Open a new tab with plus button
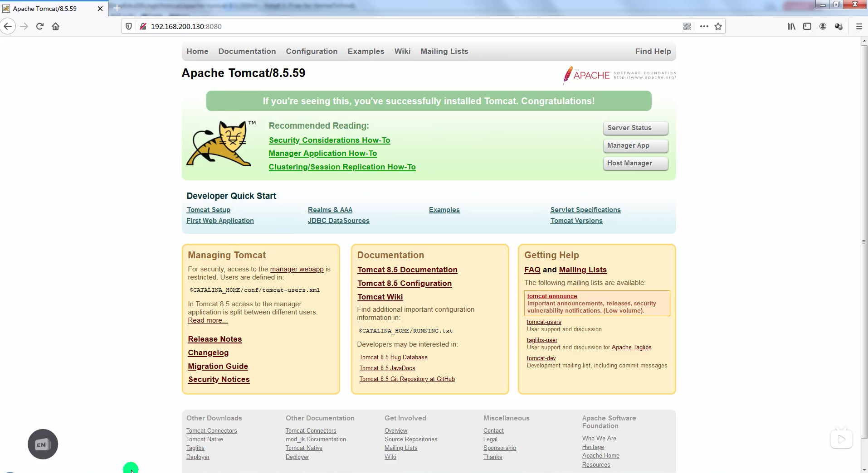 pyautogui.click(x=117, y=8)
